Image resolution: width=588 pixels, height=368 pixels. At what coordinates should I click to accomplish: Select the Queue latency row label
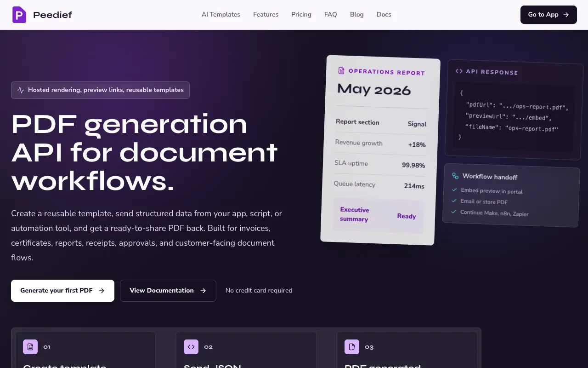point(355,184)
